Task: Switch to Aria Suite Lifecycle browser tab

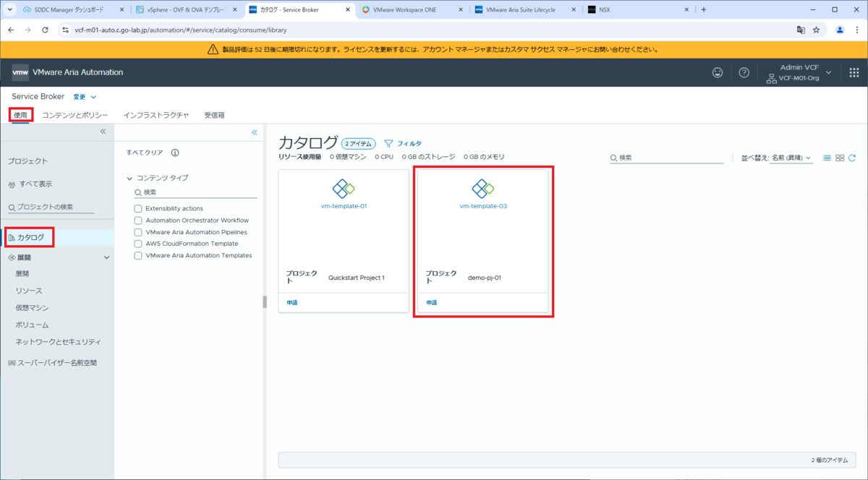Action: point(526,10)
